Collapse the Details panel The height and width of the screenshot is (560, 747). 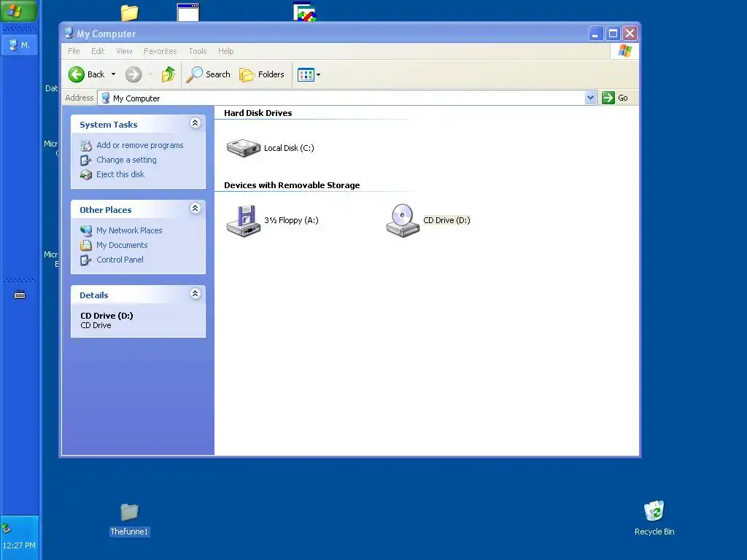point(195,294)
